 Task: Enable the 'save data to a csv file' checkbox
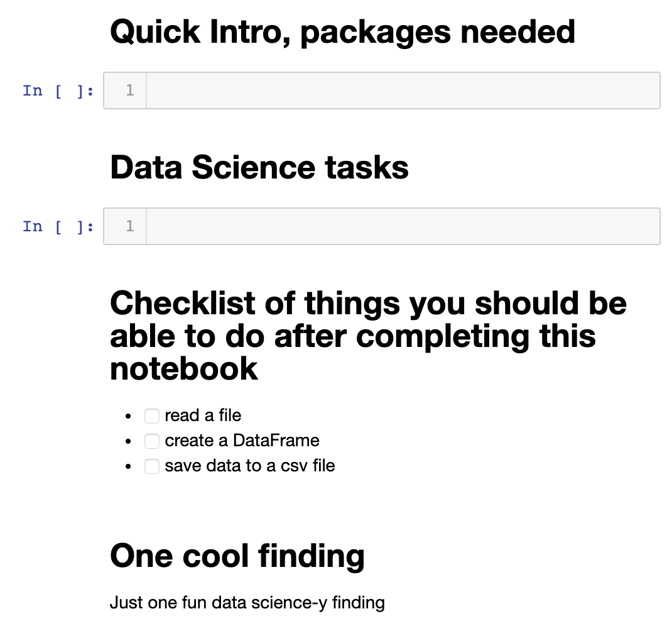click(151, 466)
